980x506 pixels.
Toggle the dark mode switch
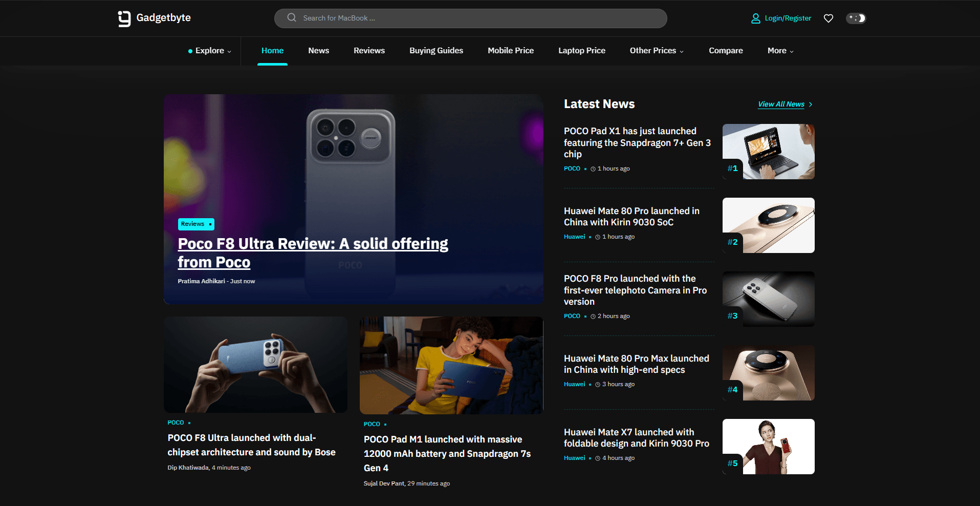(856, 18)
